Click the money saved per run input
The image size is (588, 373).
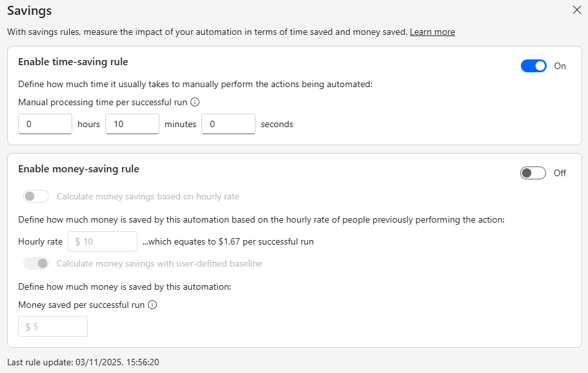pos(52,327)
